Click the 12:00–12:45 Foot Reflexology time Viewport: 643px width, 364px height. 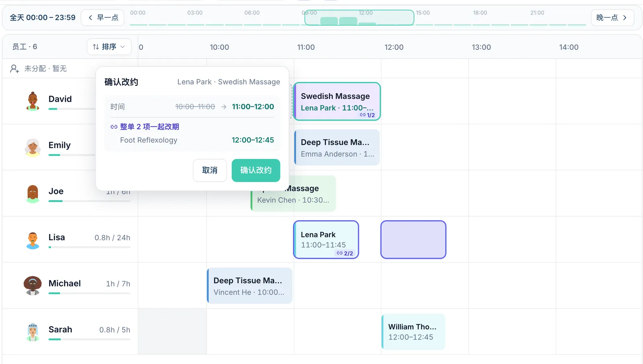point(253,140)
